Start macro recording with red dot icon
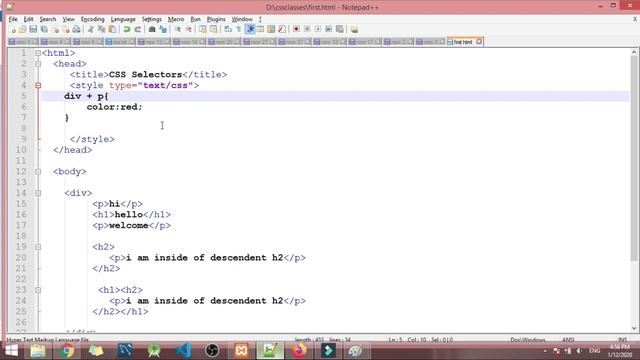 coord(296,29)
